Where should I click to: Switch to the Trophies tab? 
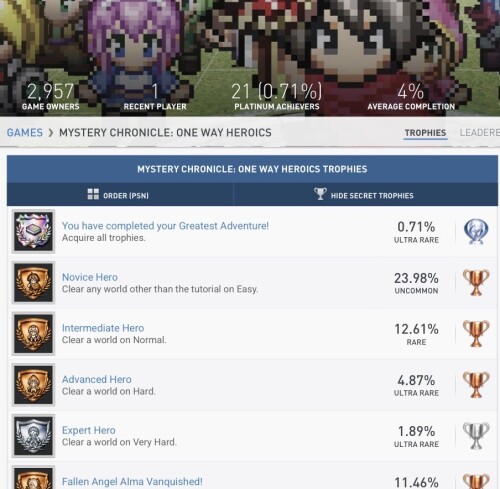[425, 133]
